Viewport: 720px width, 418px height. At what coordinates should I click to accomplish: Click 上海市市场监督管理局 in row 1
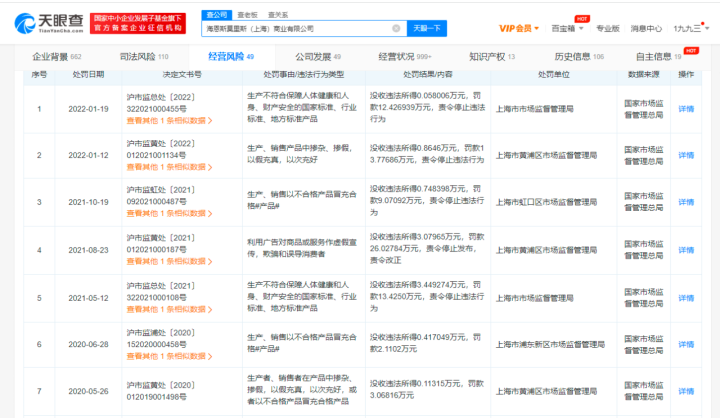tap(534, 109)
